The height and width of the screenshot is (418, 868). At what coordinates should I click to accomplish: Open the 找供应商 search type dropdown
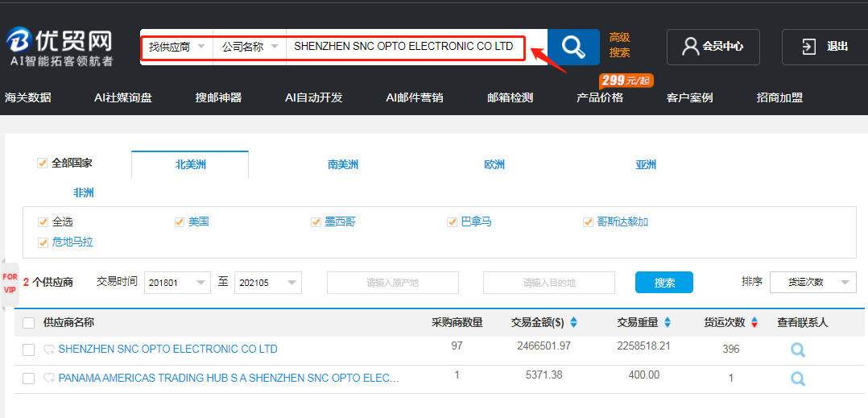(x=176, y=47)
